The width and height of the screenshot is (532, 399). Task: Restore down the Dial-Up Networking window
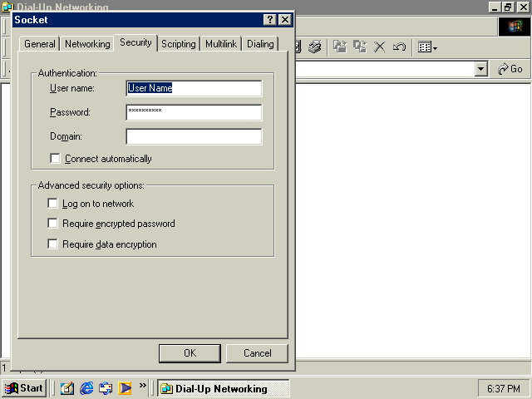508,7
